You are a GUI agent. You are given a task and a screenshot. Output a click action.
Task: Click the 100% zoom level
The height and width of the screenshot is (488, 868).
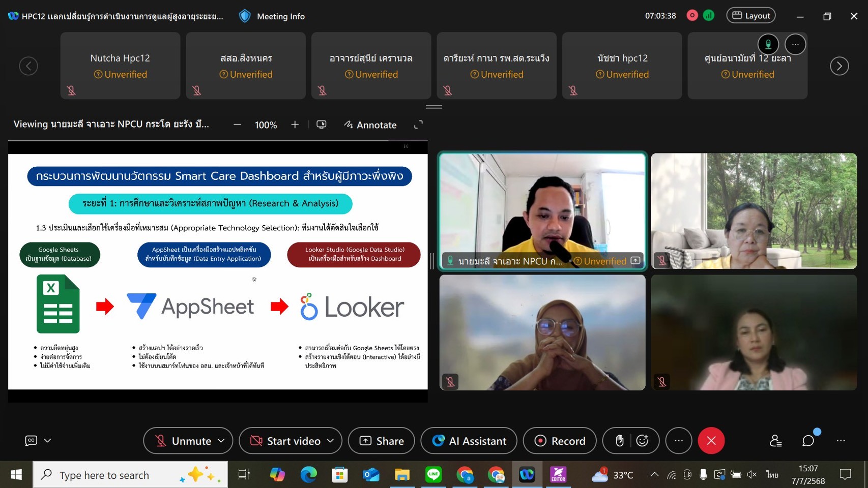click(x=266, y=125)
